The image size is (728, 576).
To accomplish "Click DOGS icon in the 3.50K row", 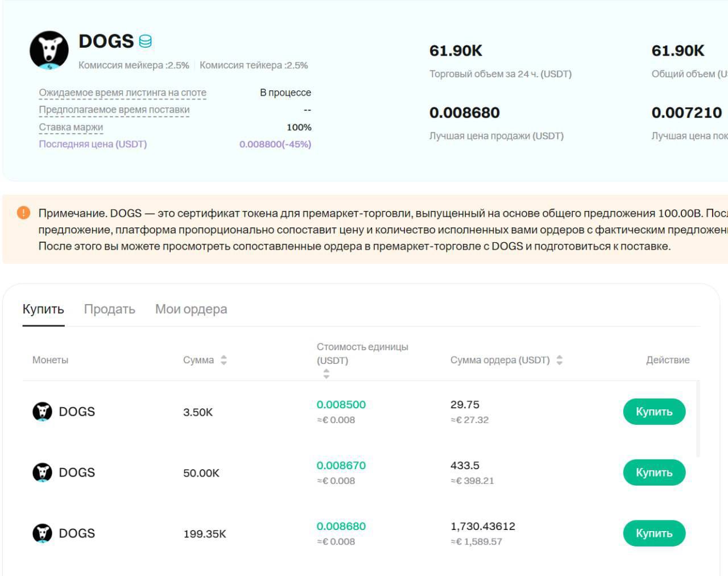I will pos(42,411).
